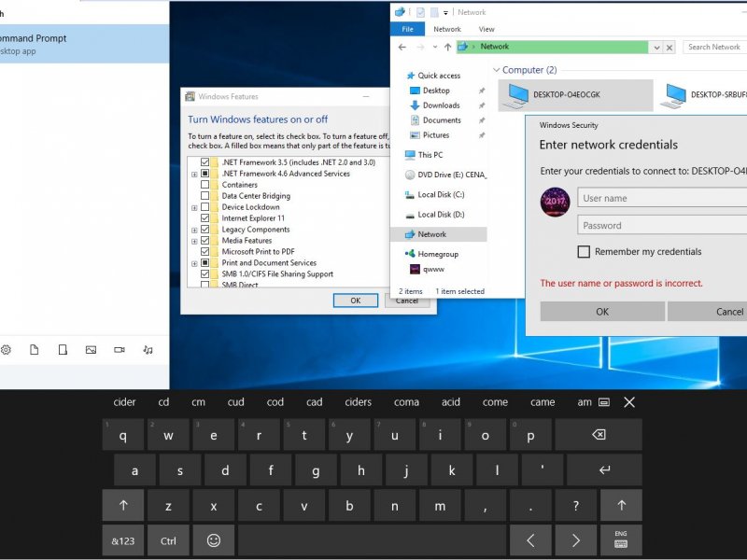
Task: Click the Network icon in the address bar
Action: point(462,47)
